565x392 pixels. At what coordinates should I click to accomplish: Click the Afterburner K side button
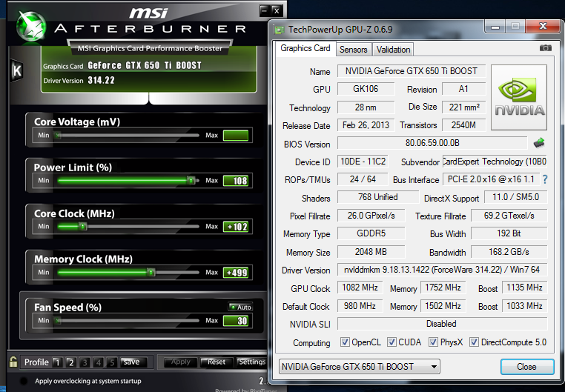click(16, 70)
